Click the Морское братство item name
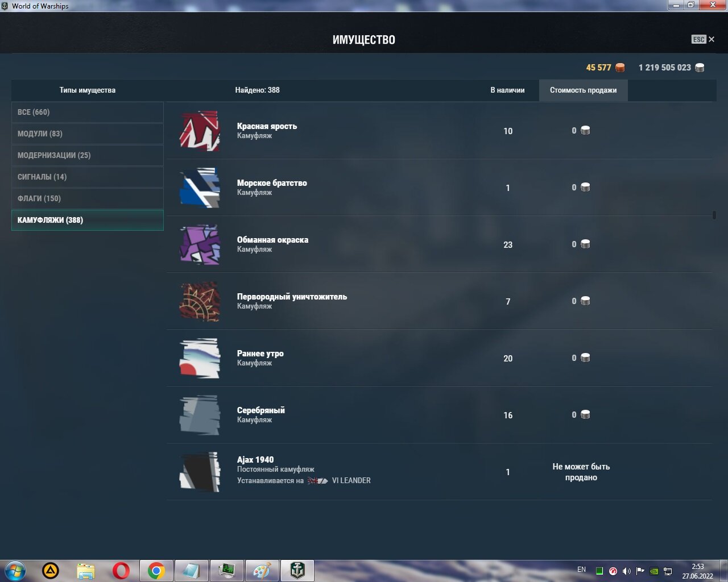Screen dimensions: 728x582 point(272,183)
